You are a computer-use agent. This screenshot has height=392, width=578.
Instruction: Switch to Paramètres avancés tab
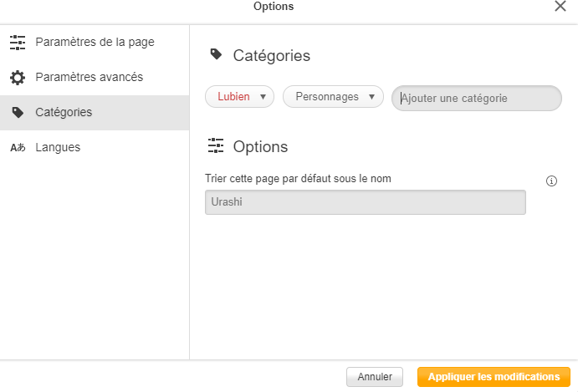[89, 77]
